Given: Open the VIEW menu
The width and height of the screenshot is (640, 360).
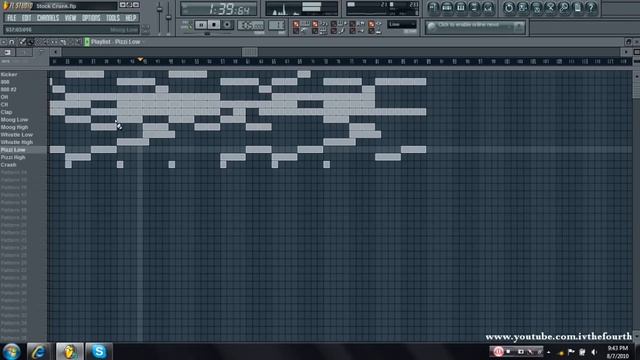Looking at the screenshot, I should click(70, 18).
